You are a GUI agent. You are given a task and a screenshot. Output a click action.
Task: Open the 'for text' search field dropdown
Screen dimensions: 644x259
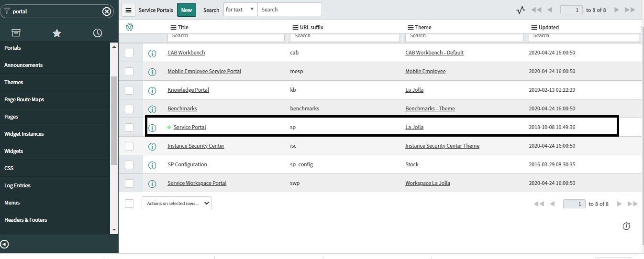(x=240, y=10)
